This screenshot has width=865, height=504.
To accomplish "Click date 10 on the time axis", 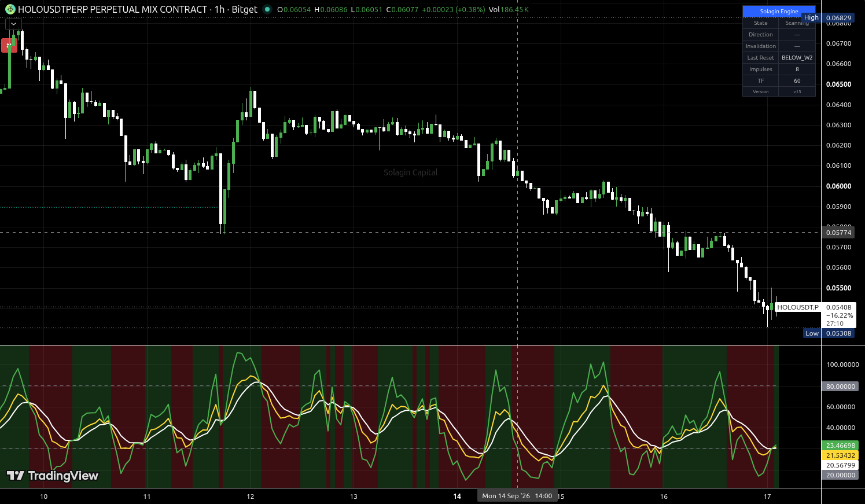I will (43, 496).
